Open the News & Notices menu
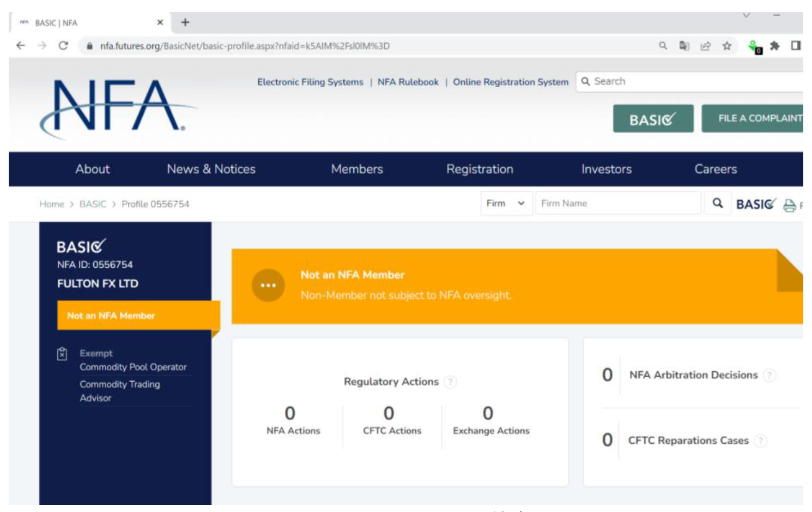812x512 pixels. click(x=211, y=169)
